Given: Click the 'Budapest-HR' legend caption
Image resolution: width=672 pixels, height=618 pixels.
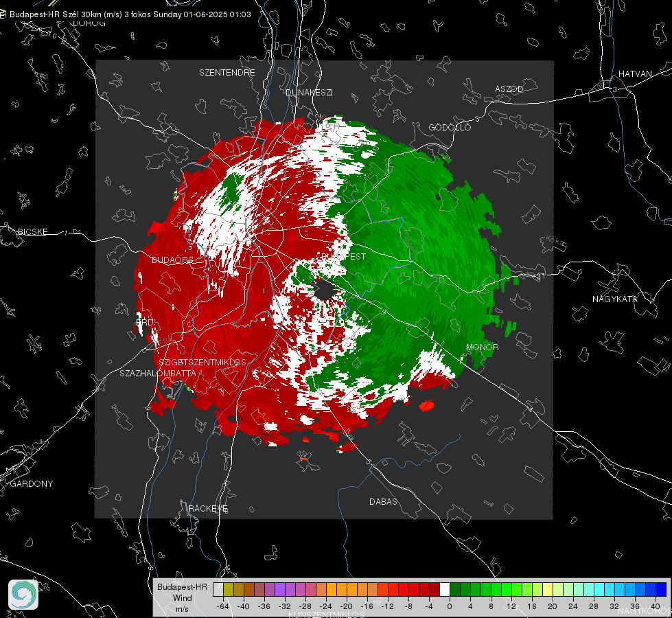Looking at the screenshot, I should point(182,587).
